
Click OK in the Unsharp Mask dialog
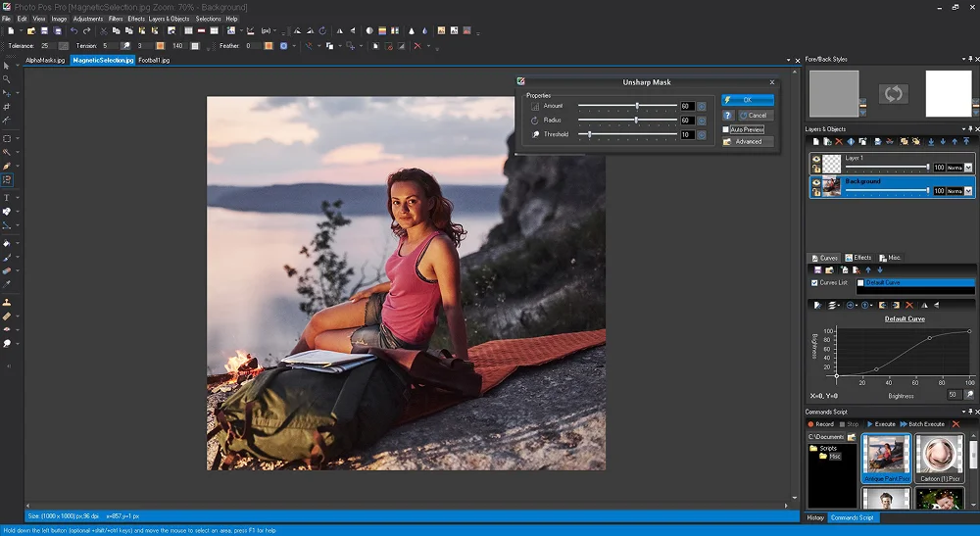pos(747,100)
